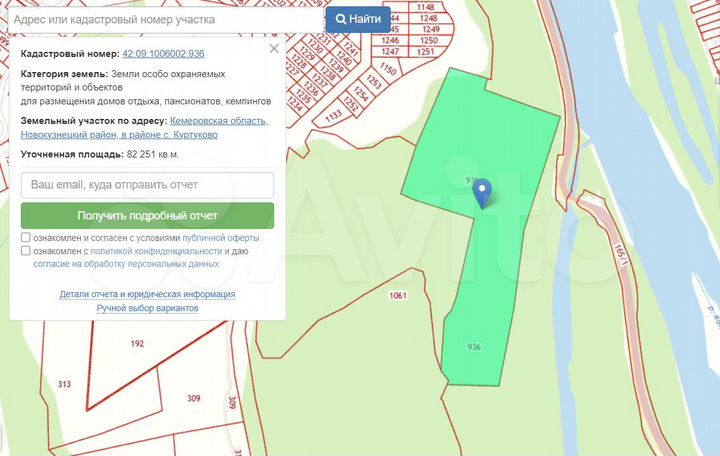Select map parcel labeled 1228
This screenshot has width=720, height=456.
click(x=299, y=62)
